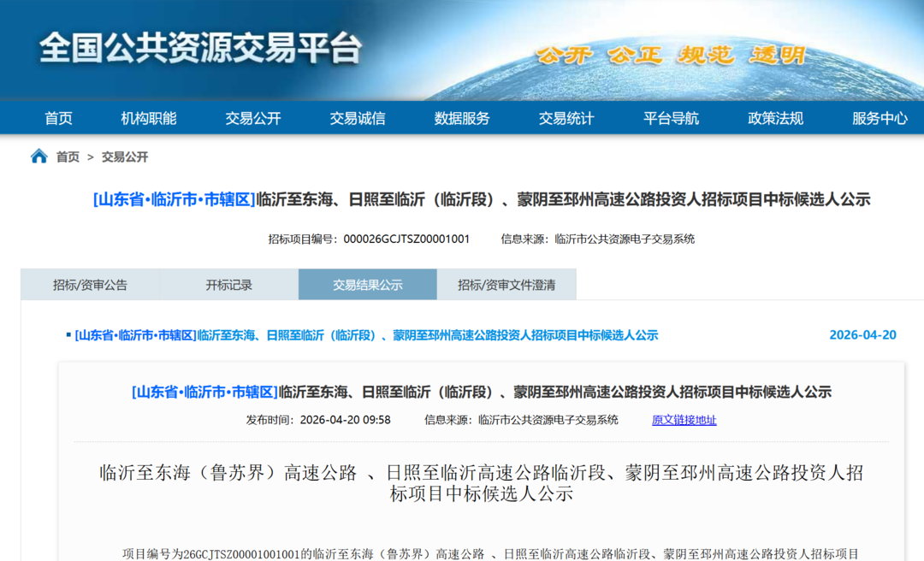Open the 交易诚信 navigation menu
This screenshot has height=561, width=924.
click(359, 117)
